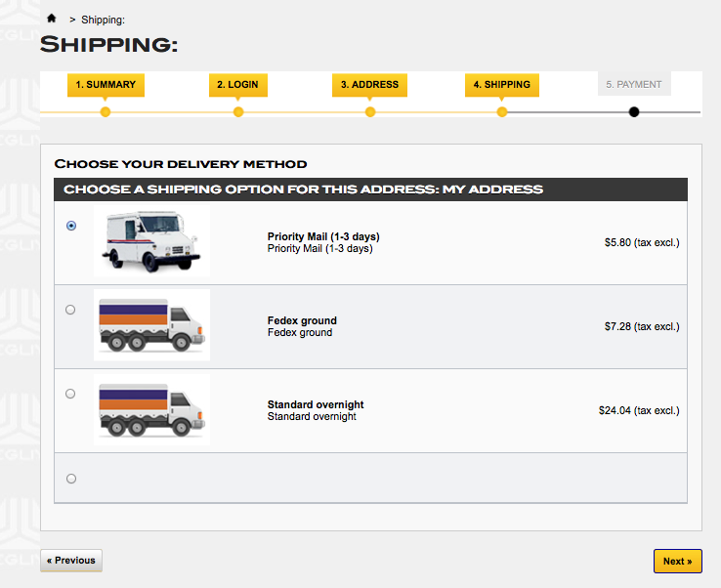Click the $24.04 Standard overnight price

coord(638,411)
